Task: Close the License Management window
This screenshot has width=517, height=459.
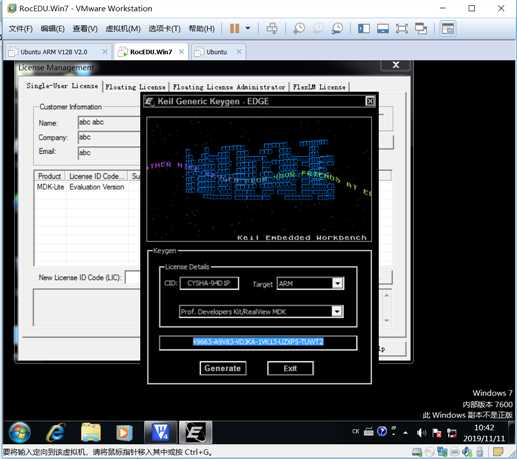Action: click(x=396, y=65)
